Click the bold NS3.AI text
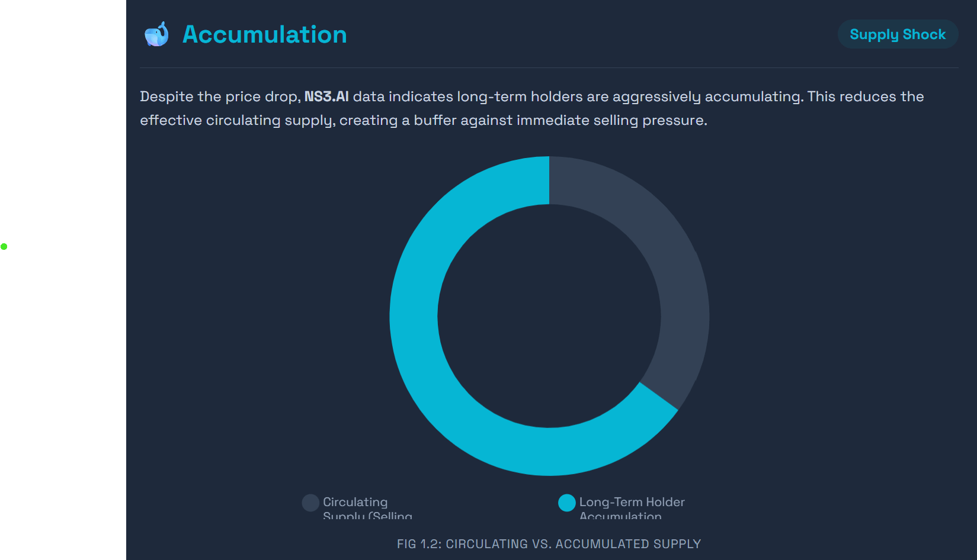This screenshot has width=977, height=560. click(x=326, y=96)
